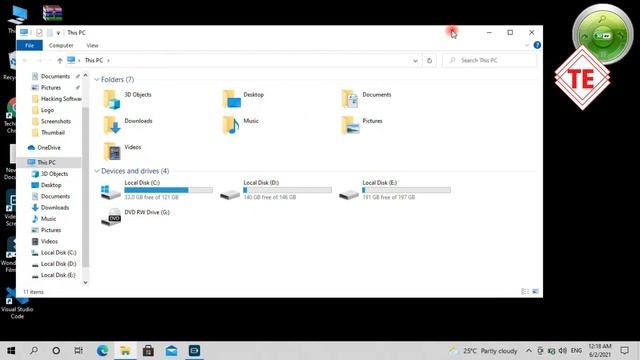Open the Downloads folder in Folders section

pos(111,125)
